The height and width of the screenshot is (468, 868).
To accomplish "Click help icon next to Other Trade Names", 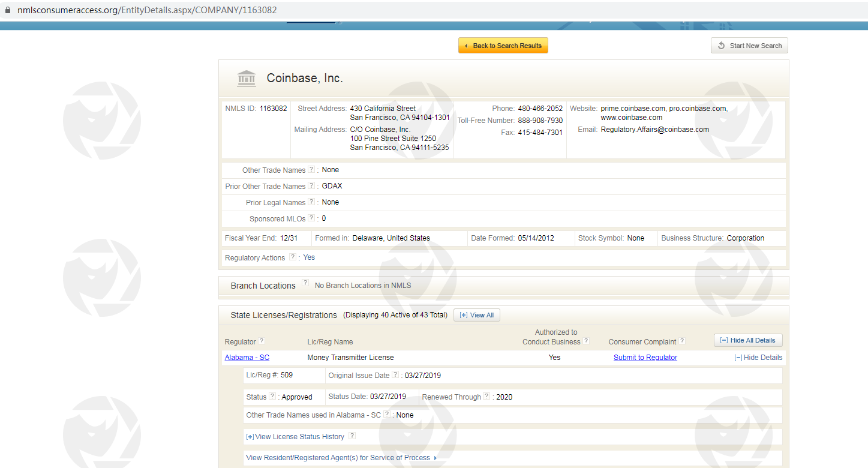I will [x=311, y=170].
